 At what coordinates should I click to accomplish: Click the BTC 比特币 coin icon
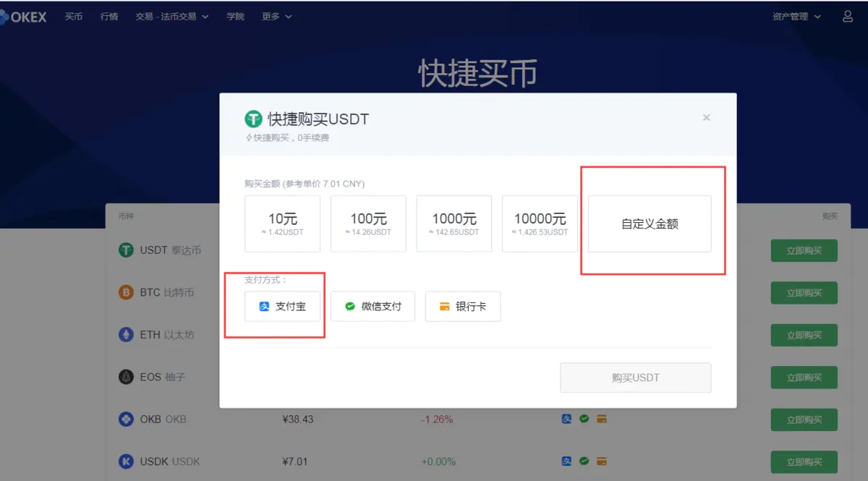(127, 292)
